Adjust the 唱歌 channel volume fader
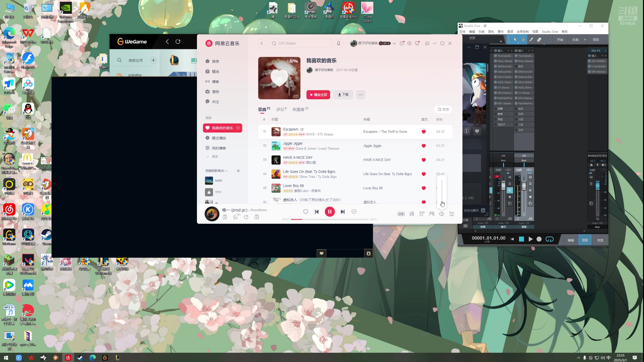644x362 pixels. pyautogui.click(x=524, y=186)
